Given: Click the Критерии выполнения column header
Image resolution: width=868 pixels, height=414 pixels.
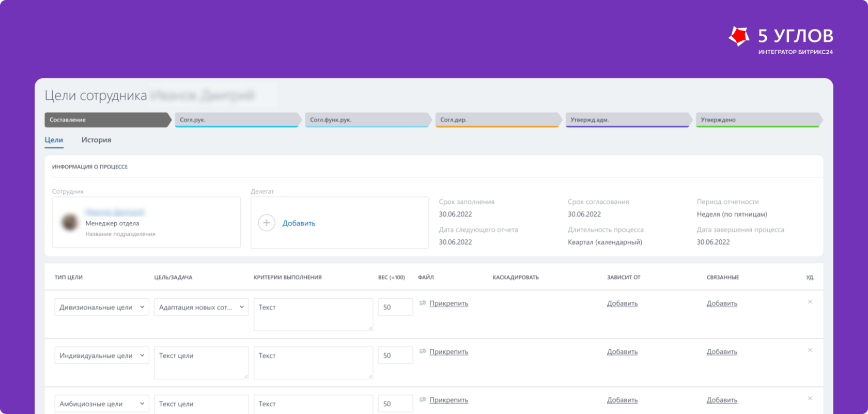Looking at the screenshot, I should pos(288,278).
